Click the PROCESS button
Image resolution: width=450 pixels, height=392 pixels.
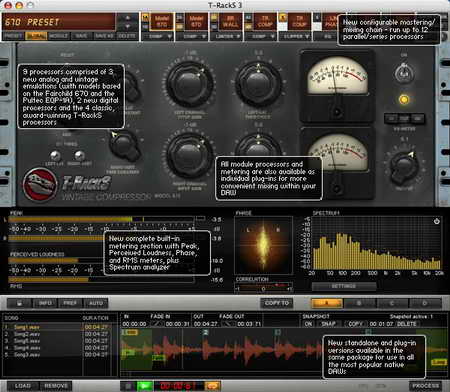[x=425, y=386]
